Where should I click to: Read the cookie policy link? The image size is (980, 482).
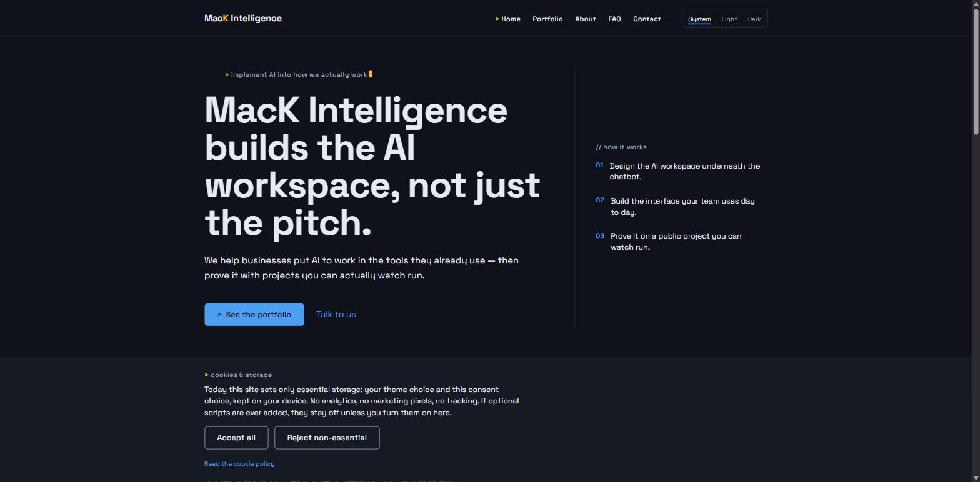click(239, 464)
